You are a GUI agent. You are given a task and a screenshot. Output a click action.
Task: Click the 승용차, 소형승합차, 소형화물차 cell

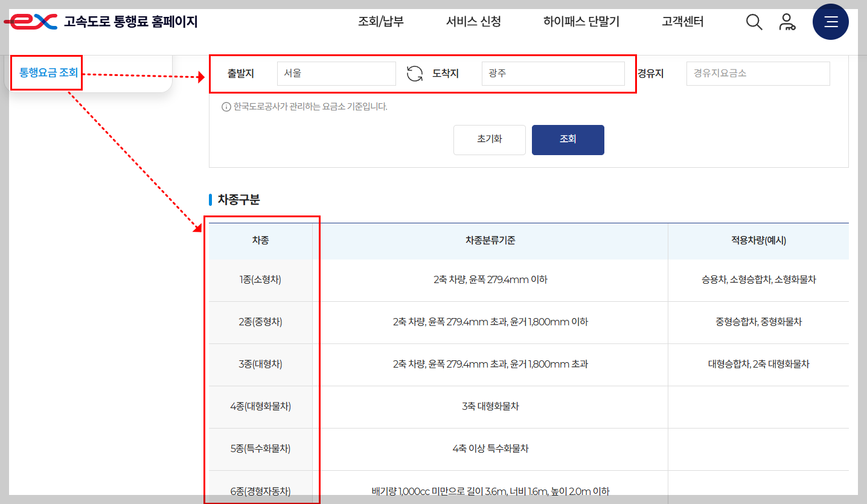click(x=758, y=280)
